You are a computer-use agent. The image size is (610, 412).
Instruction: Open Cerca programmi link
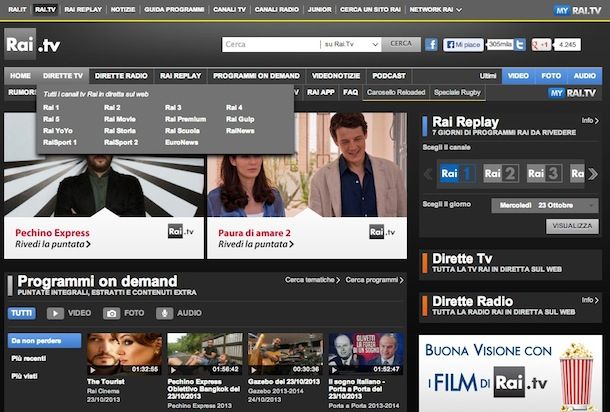coord(374,280)
